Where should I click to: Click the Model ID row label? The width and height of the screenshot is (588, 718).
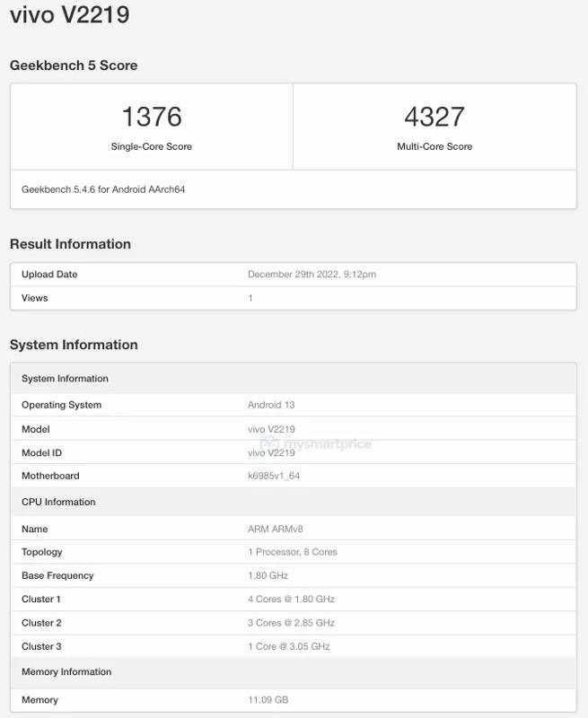(41, 452)
